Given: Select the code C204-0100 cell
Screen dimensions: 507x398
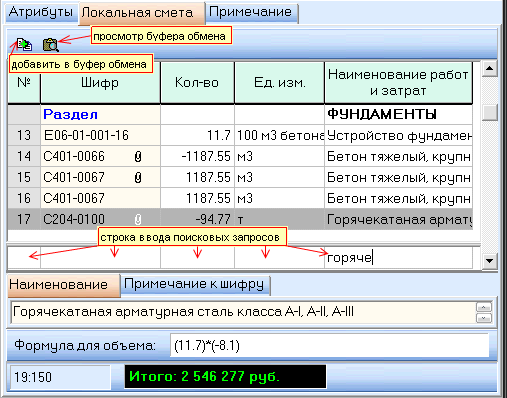Looking at the screenshot, I should (x=100, y=219).
